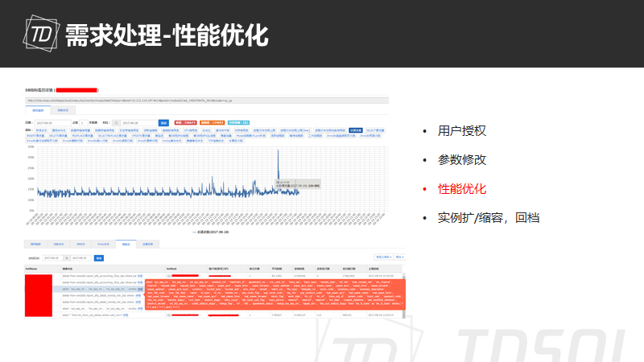This screenshot has width=644, height=362.
Task: Switch to the second tab beside the active chart tab
Action: pos(63,110)
